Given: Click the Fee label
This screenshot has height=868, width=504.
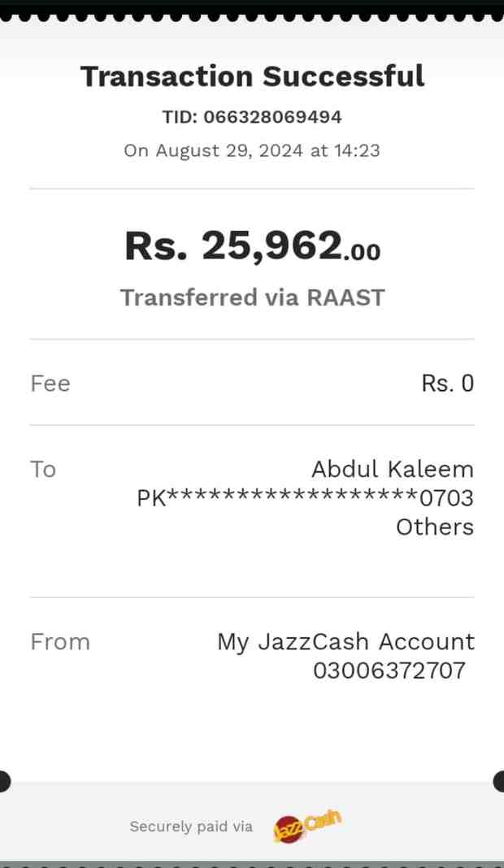Looking at the screenshot, I should click(50, 384).
